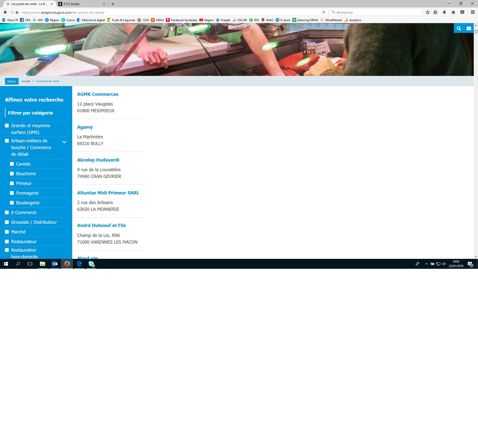Collapse the Artisan-métiers de bouche chevron
Viewport: 478px width, 448px height.
[x=64, y=142]
